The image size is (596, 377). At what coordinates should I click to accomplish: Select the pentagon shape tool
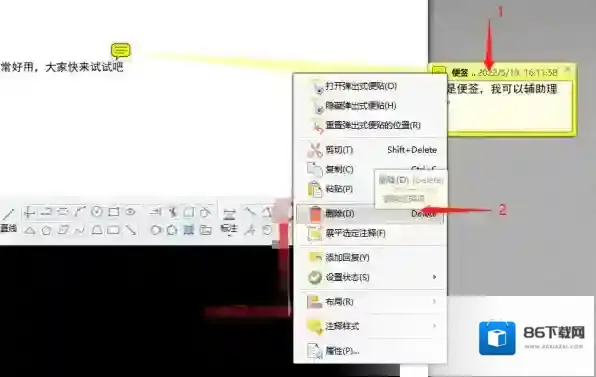pos(46,230)
